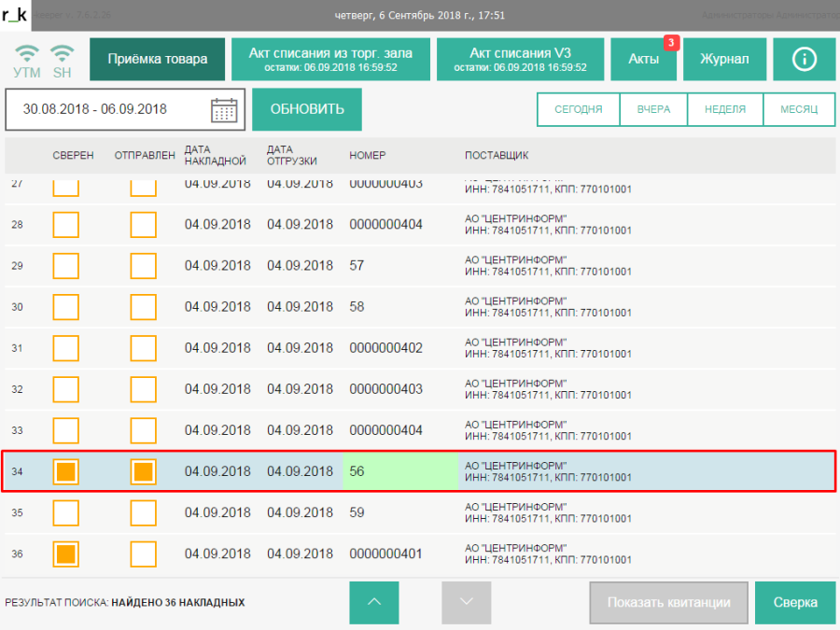840x630 pixels.
Task: Click the scroll down arrow button
Action: tap(466, 602)
